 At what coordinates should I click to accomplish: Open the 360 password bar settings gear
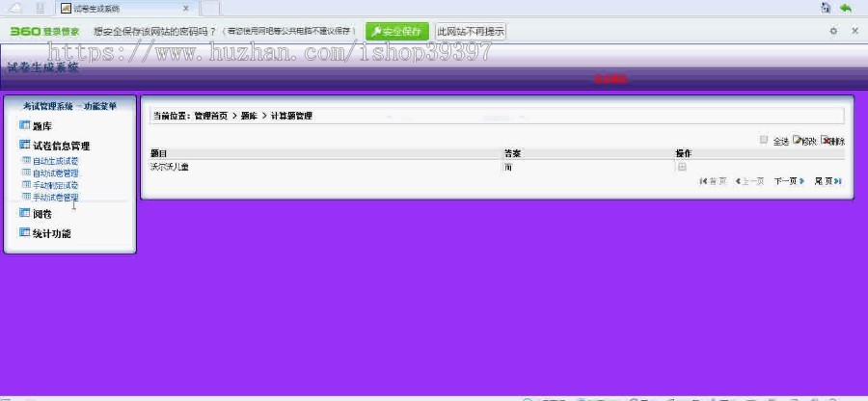(833, 31)
